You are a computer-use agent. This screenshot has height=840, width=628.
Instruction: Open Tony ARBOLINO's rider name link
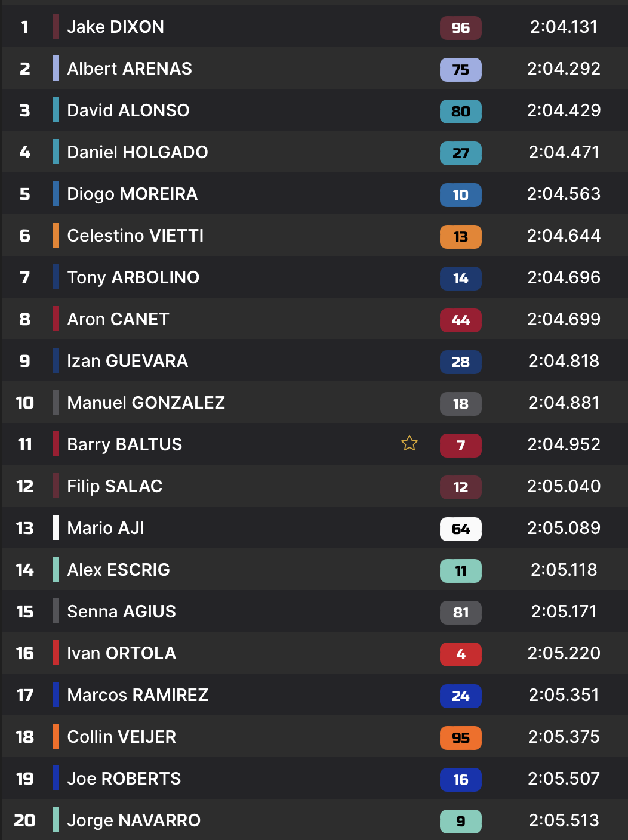pos(133,277)
